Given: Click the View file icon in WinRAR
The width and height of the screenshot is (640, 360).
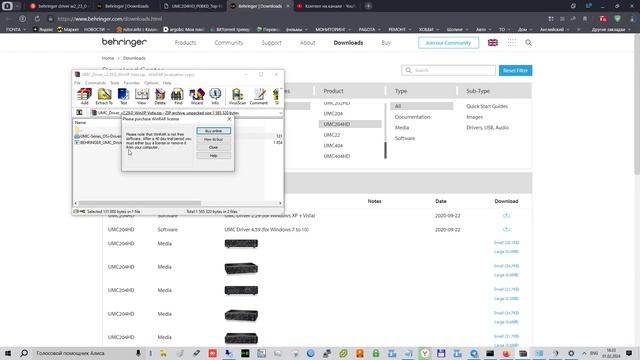Looking at the screenshot, I should pos(142,95).
